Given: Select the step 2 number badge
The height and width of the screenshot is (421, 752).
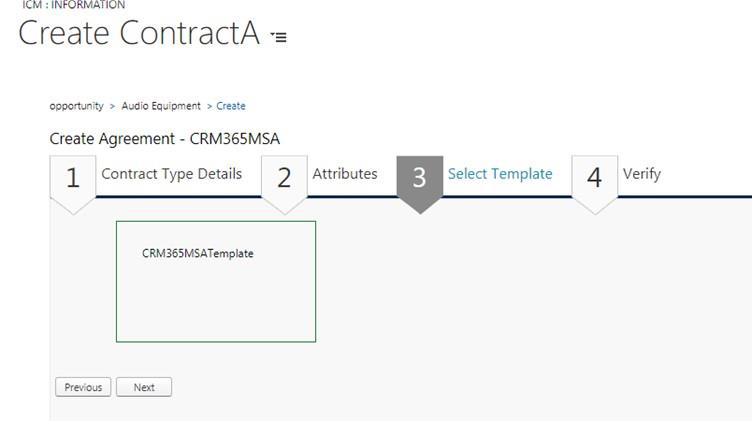Looking at the screenshot, I should 284,178.
